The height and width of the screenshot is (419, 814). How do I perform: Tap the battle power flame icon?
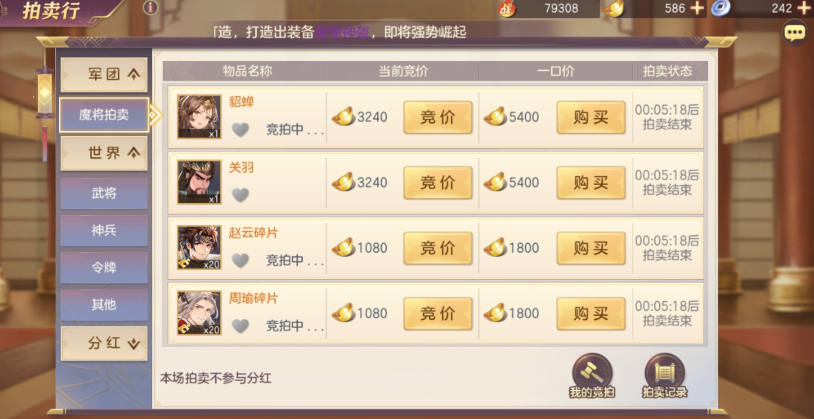pyautogui.click(x=506, y=8)
